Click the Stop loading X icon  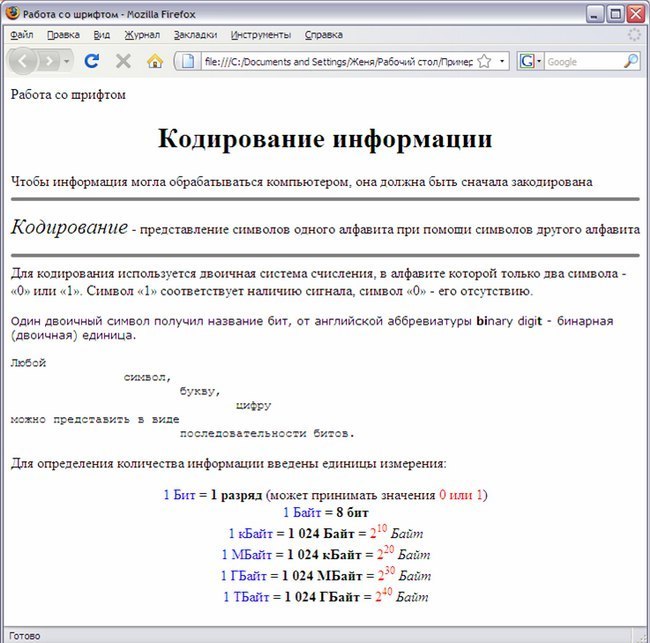pyautogui.click(x=123, y=61)
